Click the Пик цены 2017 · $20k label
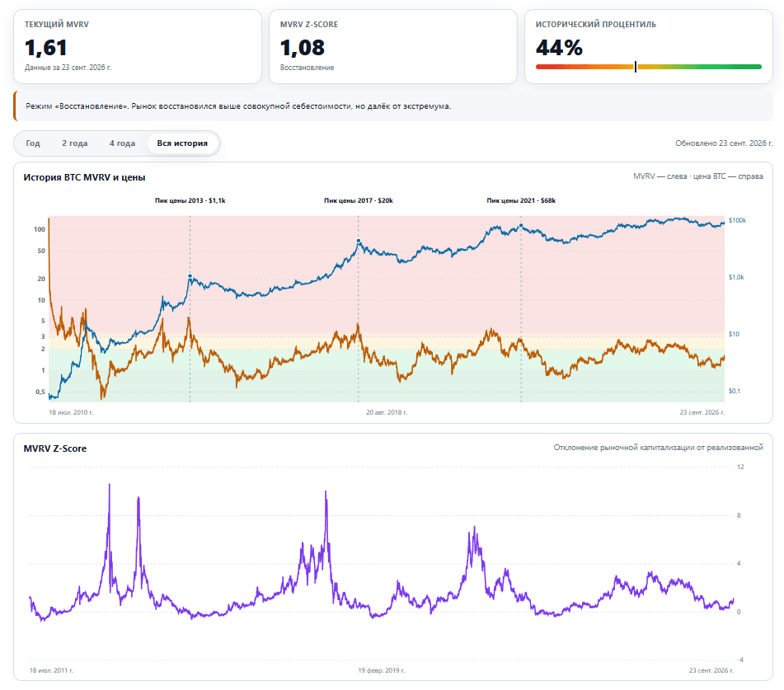784x690 pixels. [359, 200]
